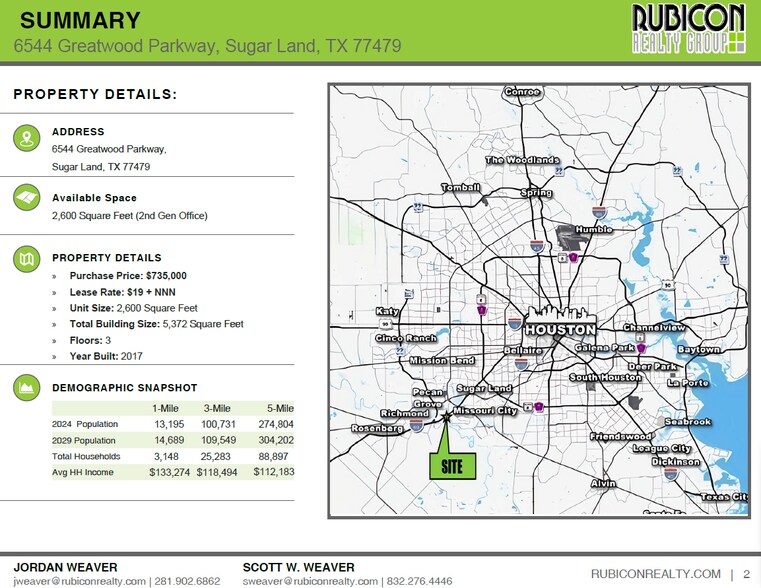This screenshot has height=588, width=761.
Task: Click the green location pin Address icon
Action: (x=25, y=139)
